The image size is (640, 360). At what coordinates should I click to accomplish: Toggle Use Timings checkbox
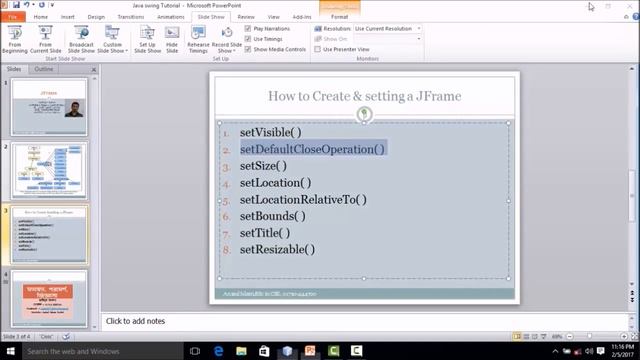[x=248, y=39]
